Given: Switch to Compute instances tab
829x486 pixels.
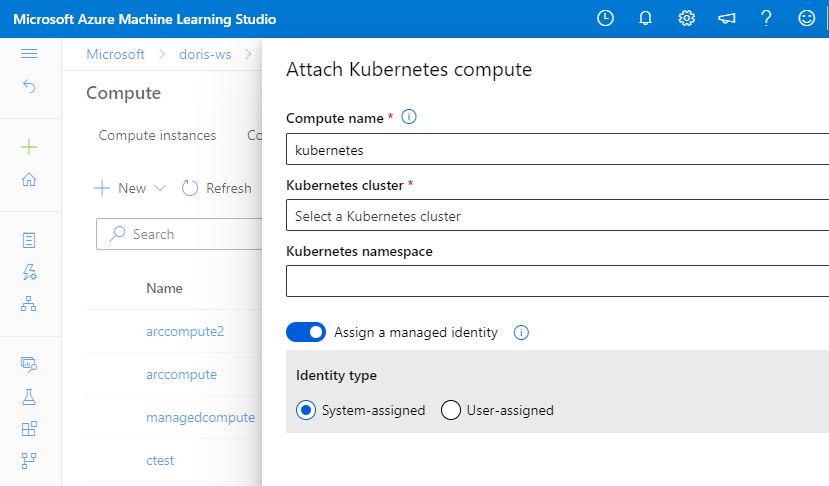Looking at the screenshot, I should point(157,136).
